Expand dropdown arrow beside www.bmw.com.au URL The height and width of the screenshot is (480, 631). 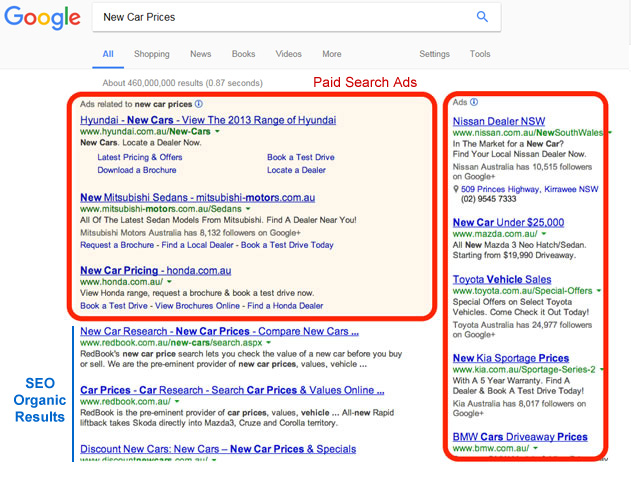click(x=536, y=448)
